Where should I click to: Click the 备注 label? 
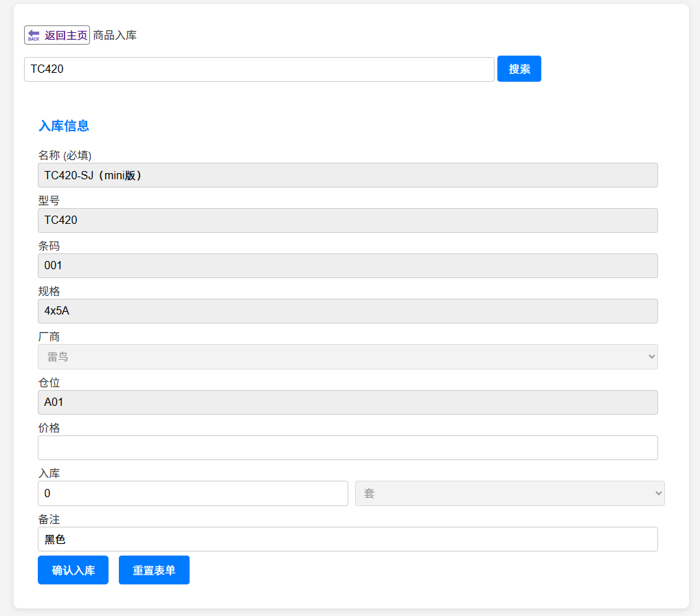pos(49,519)
